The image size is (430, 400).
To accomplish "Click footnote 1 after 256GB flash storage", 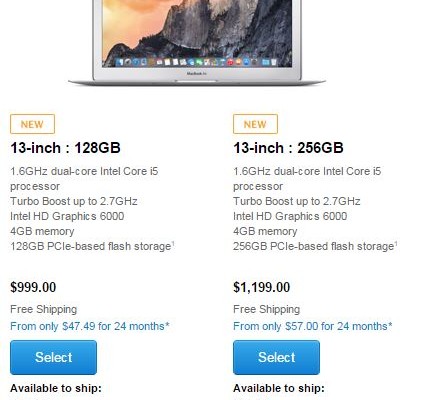I will point(396,244).
